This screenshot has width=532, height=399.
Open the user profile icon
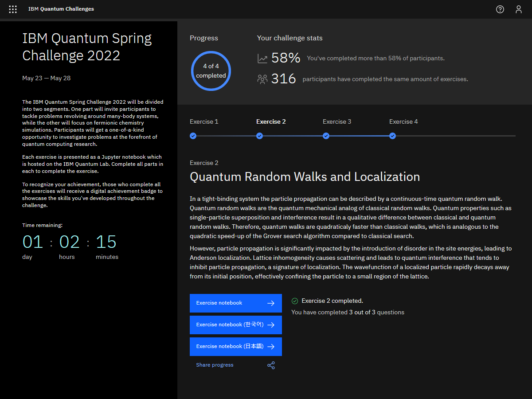pyautogui.click(x=519, y=9)
